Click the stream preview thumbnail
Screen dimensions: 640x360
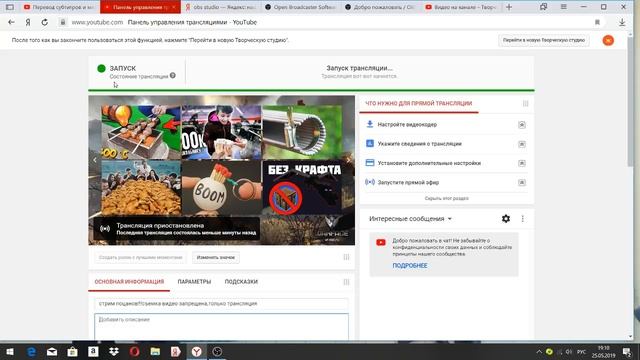[x=222, y=170]
